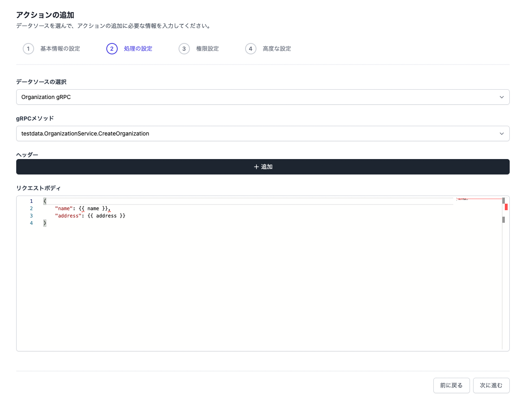532x409 pixels.
Task: Click the ヘッダー label
Action: click(27, 155)
